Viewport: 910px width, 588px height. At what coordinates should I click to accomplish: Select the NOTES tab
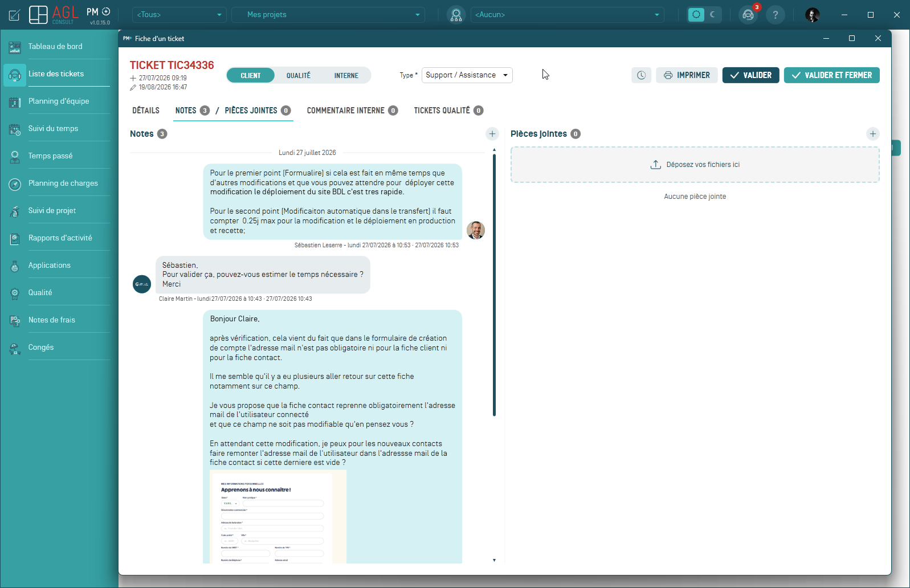point(192,111)
